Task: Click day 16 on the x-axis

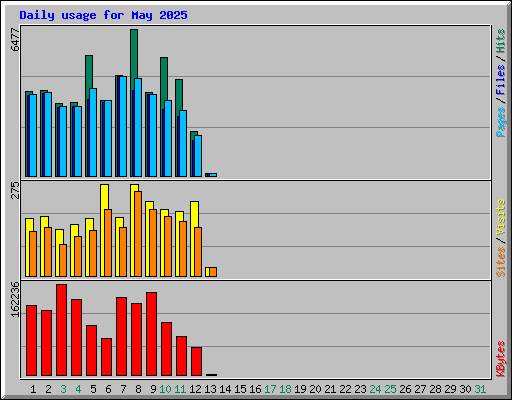Action: [x=255, y=389]
